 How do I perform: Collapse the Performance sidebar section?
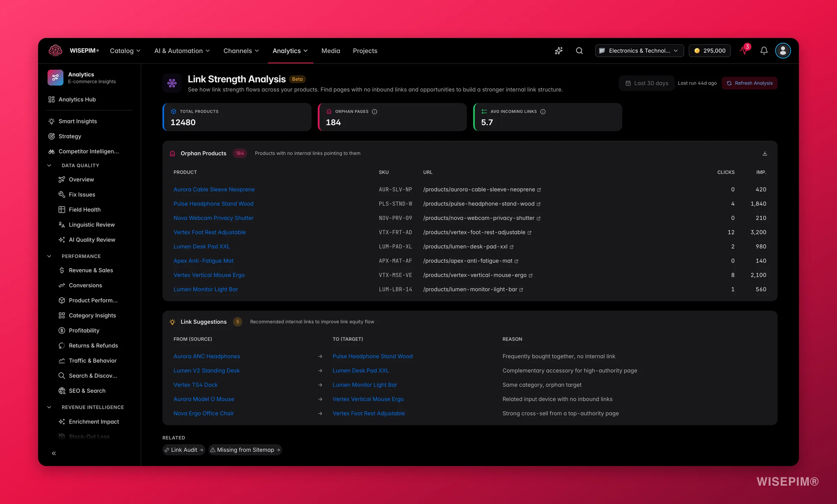point(49,256)
